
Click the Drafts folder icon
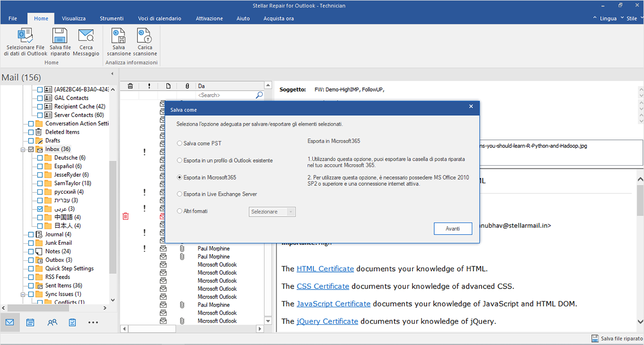click(x=38, y=141)
